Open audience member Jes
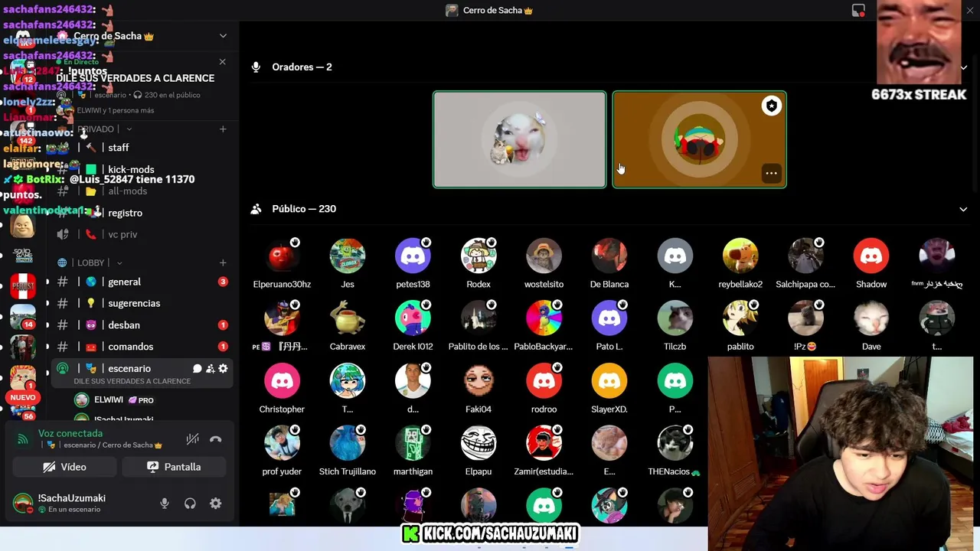This screenshot has width=980, height=551. (348, 263)
